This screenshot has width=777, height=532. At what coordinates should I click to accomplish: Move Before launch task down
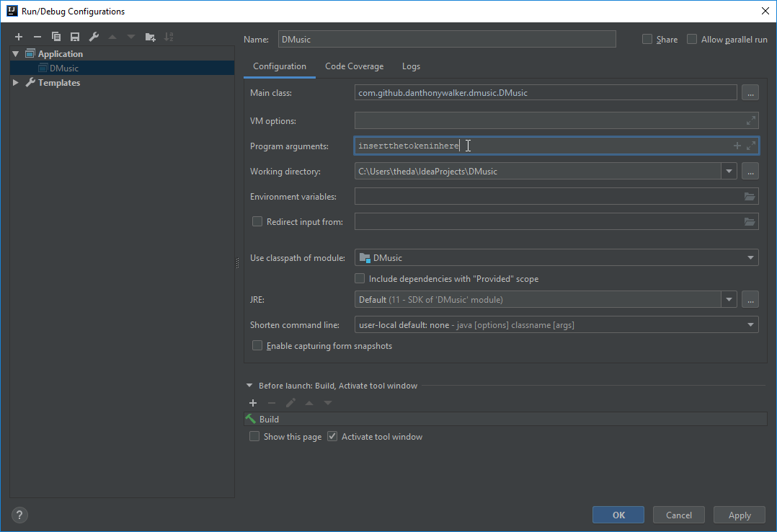[327, 403]
